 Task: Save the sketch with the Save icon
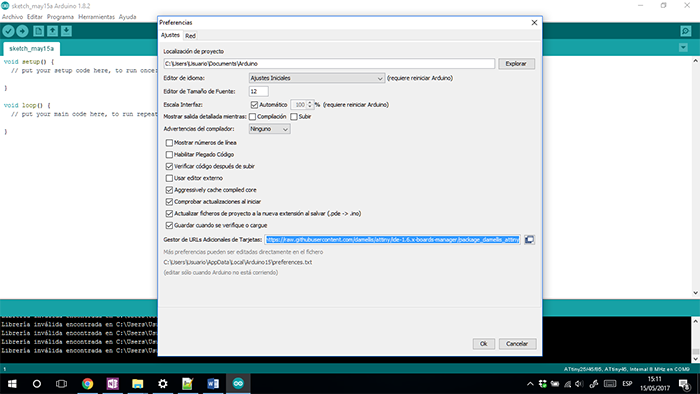tap(66, 31)
